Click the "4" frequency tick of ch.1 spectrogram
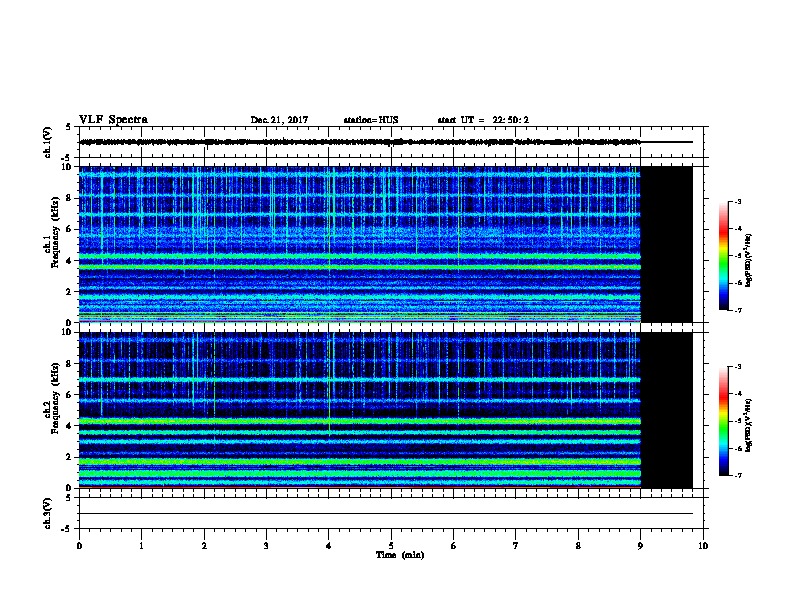The width and height of the screenshot is (792, 612). pos(69,261)
